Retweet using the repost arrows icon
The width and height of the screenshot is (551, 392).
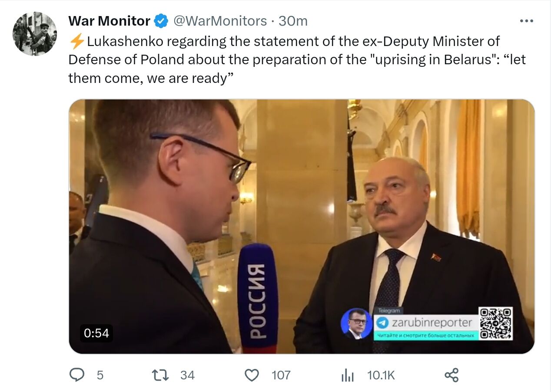[x=160, y=375]
